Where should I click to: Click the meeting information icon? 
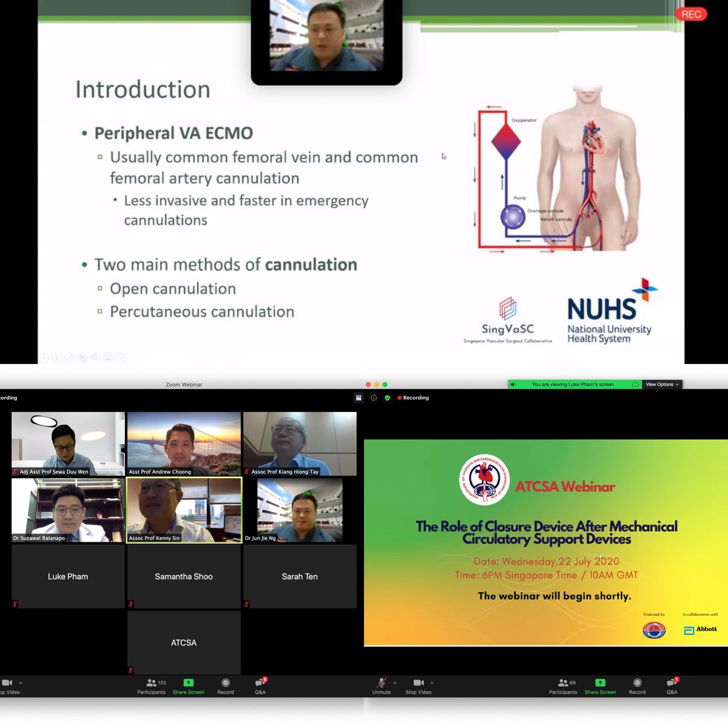tap(373, 398)
